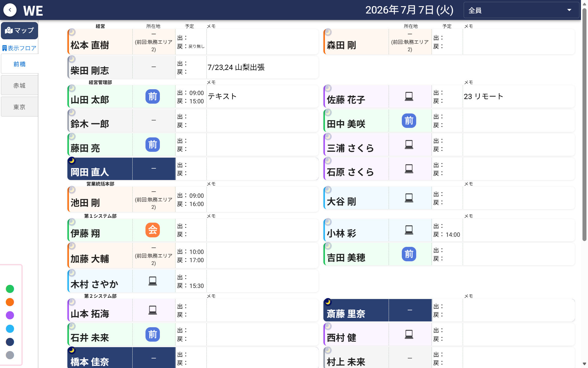Click 木村 さやか's laptop remote icon
This screenshot has width=588, height=368.
pyautogui.click(x=153, y=281)
